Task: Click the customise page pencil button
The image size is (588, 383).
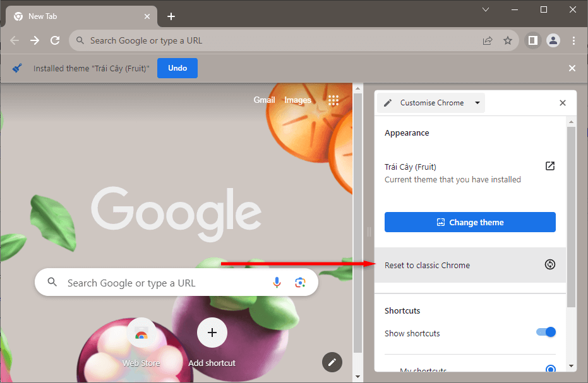Action: click(332, 362)
